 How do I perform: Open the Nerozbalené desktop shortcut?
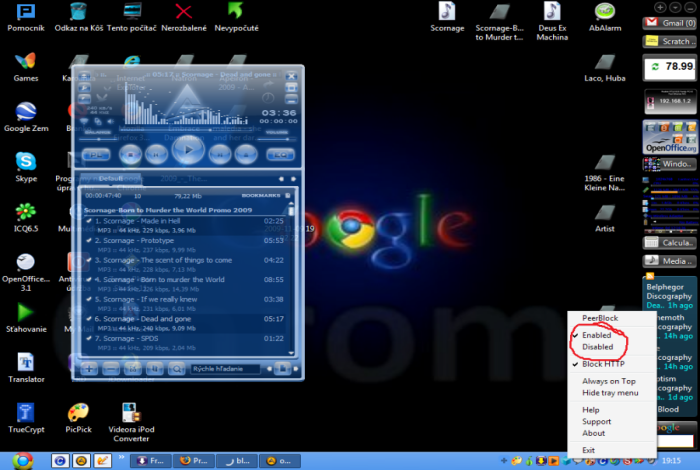tap(183, 18)
